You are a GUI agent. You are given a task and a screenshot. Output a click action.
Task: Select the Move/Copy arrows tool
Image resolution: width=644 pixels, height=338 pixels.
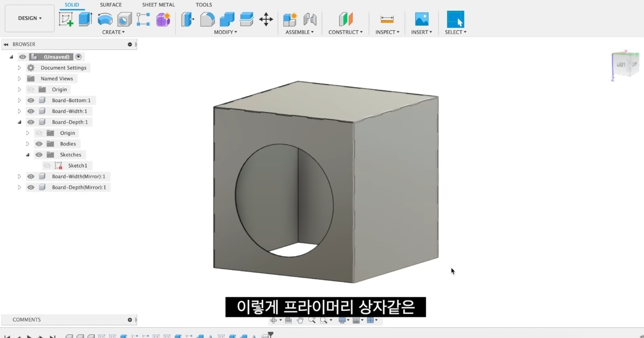pyautogui.click(x=266, y=19)
